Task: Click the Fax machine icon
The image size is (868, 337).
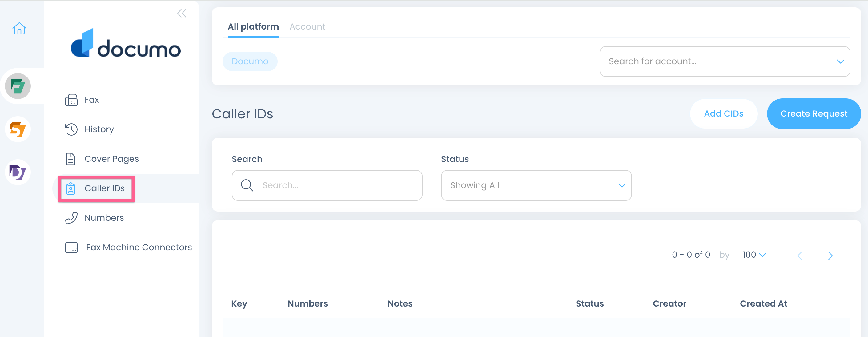Action: point(71,100)
